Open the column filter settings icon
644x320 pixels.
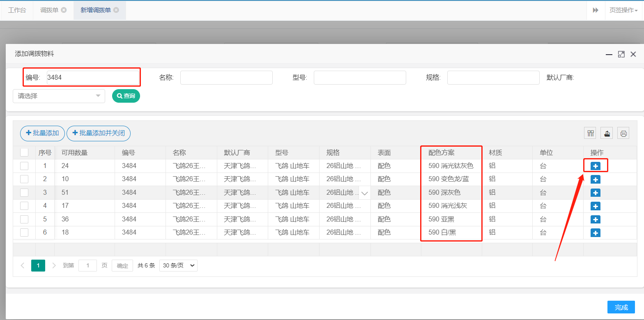click(x=591, y=133)
